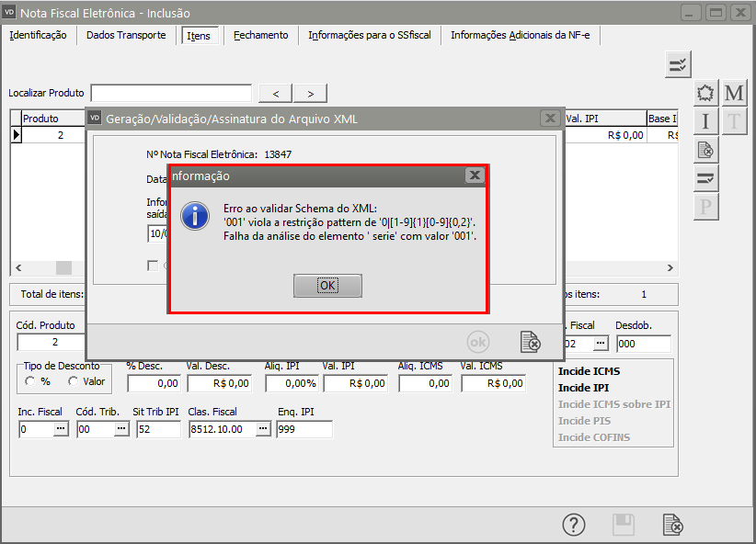Switch to the Fechamento tab
Screen dimensions: 756x544
[260, 35]
